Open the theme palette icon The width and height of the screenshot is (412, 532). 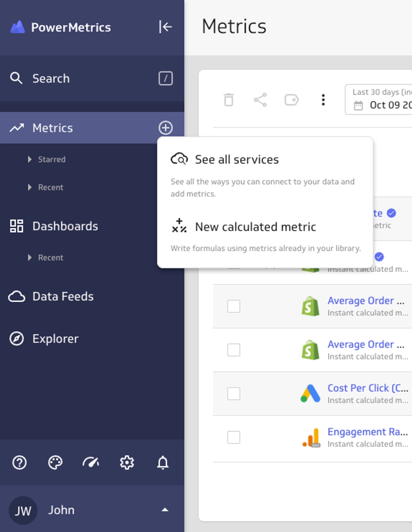pyautogui.click(x=55, y=462)
